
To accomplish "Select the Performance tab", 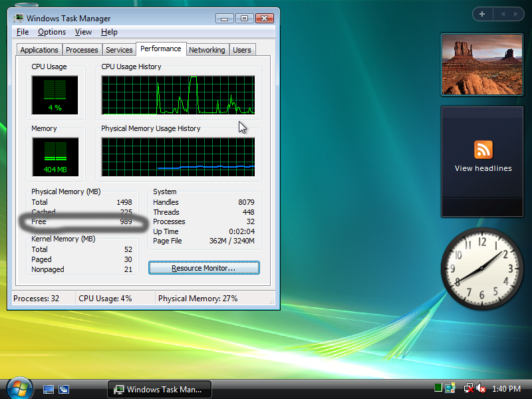I will 161,49.
